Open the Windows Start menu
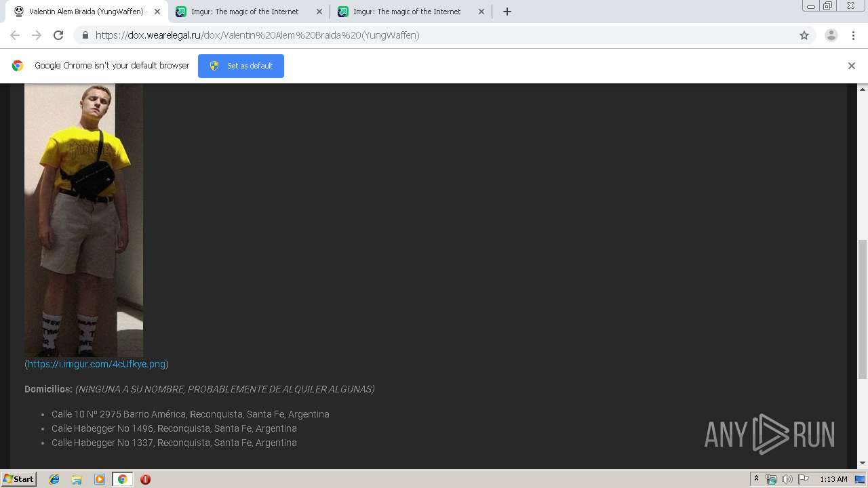Viewport: 868px width, 488px height. pos(18,479)
